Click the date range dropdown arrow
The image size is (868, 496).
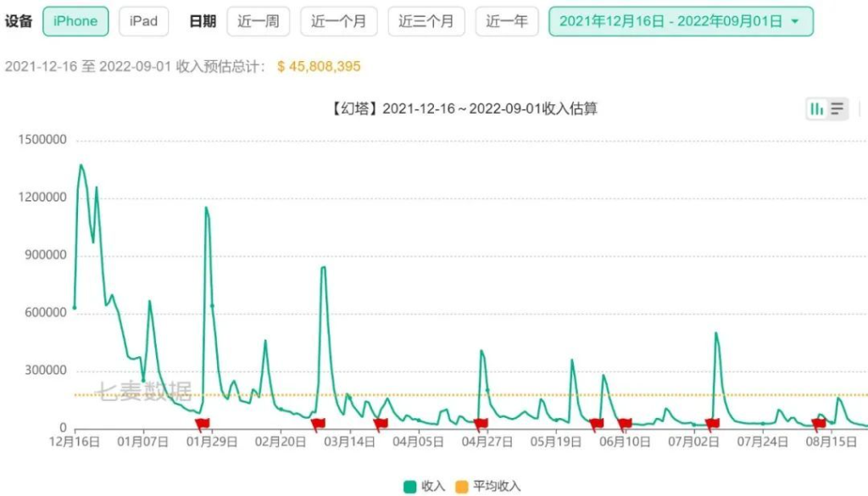click(795, 21)
